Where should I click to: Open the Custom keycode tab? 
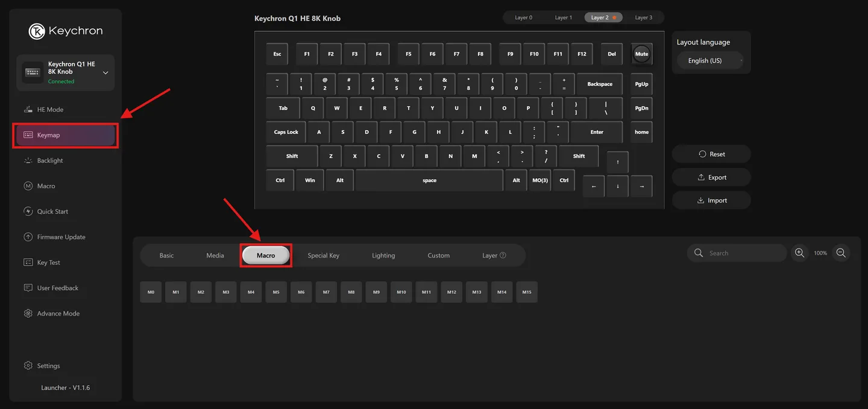(439, 255)
